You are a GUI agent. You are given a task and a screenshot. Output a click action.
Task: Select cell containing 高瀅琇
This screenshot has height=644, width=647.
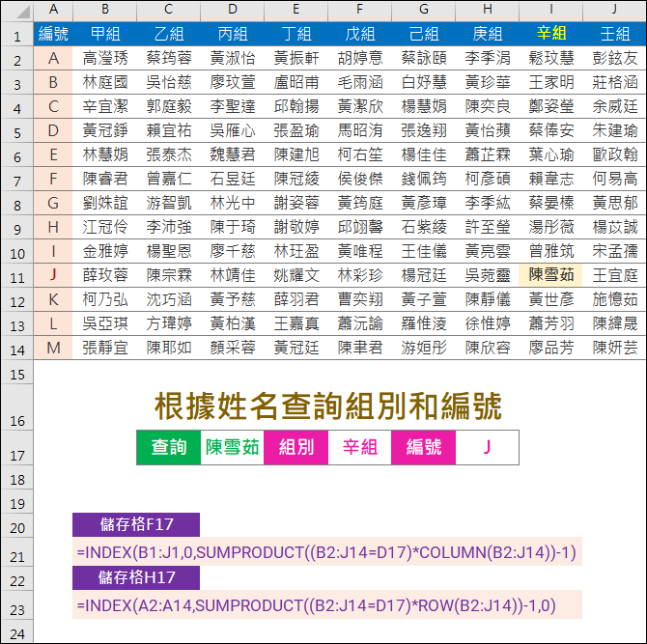[x=105, y=58]
